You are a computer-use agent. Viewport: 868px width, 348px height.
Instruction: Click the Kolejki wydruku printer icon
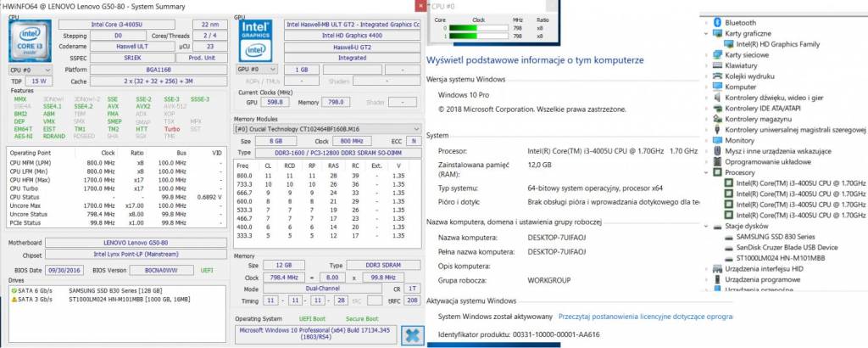click(x=717, y=76)
